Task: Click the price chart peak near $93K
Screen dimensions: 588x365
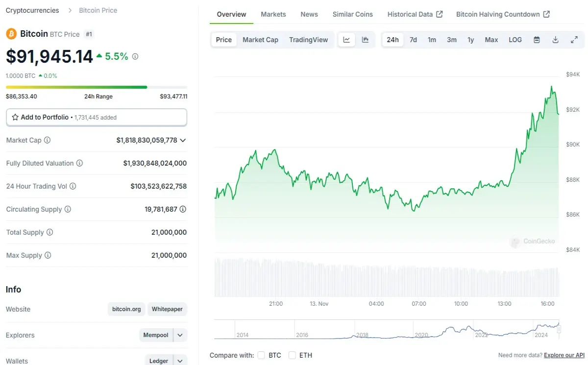Action: 552,87
